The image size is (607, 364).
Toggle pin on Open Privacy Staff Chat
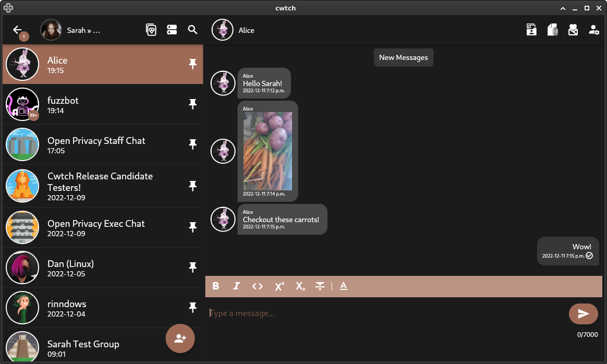[192, 144]
